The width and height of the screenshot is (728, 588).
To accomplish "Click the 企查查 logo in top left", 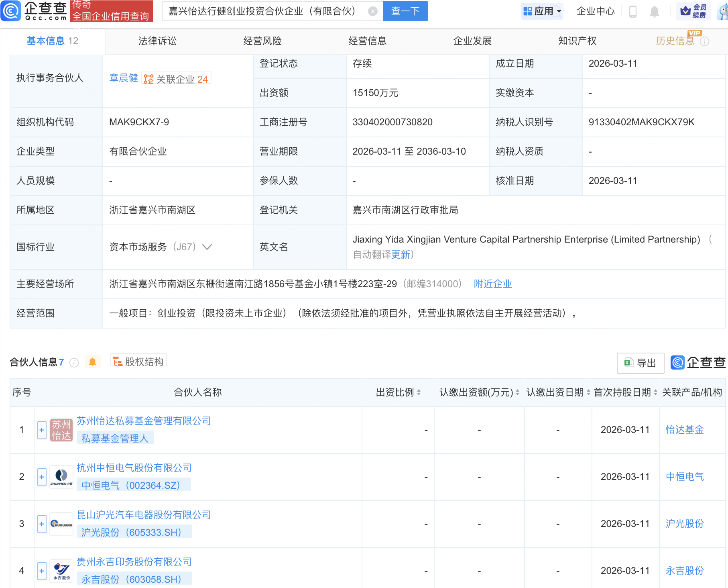I will (34, 11).
